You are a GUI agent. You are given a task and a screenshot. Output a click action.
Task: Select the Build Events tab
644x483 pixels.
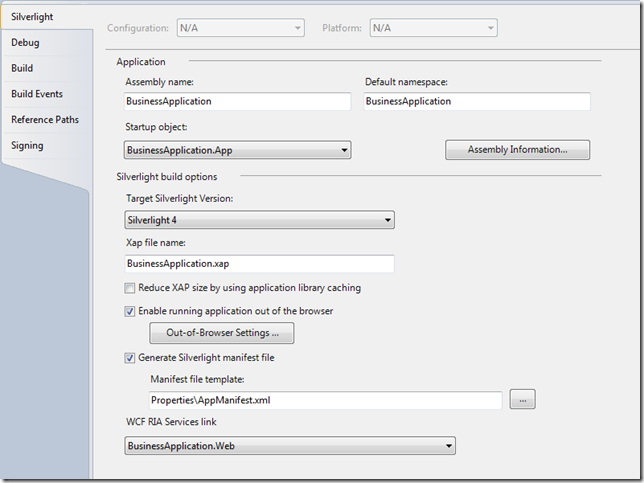click(x=37, y=94)
